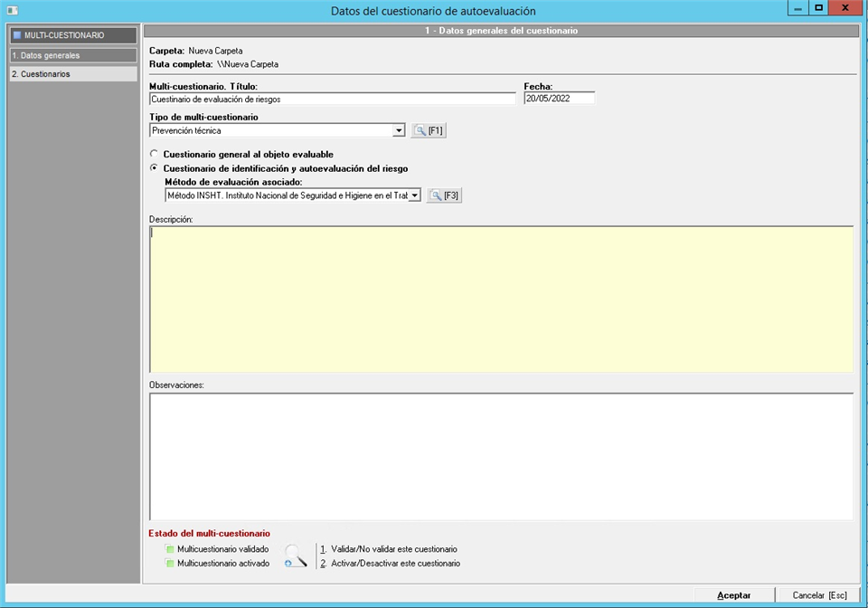This screenshot has width=868, height=608.
Task: Click the blue MULTI-CUESTIONARIO header icon
Action: 16,35
